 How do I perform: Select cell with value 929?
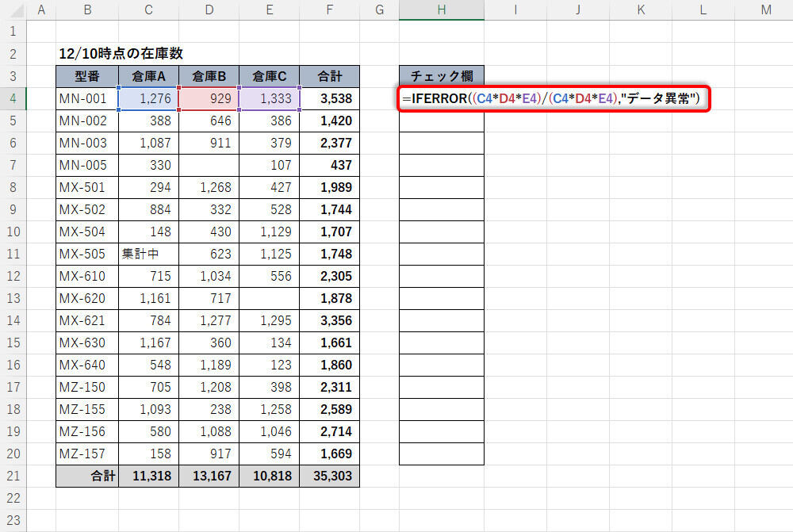point(209,98)
